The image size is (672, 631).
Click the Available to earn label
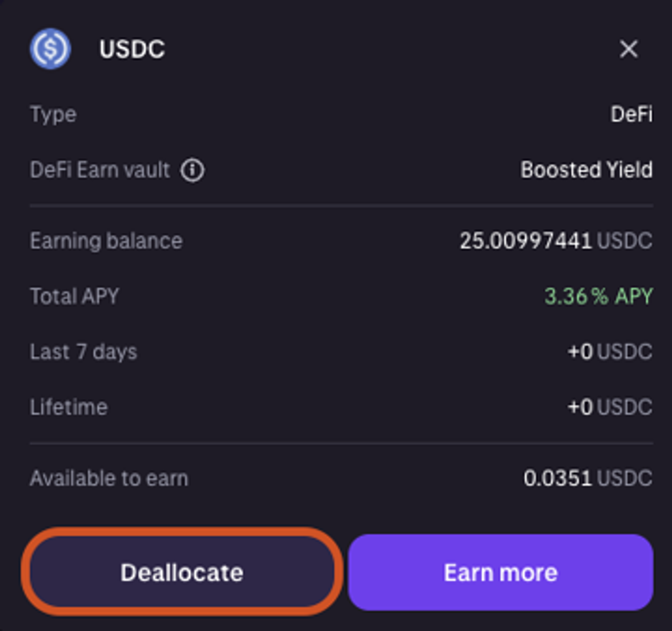109,478
